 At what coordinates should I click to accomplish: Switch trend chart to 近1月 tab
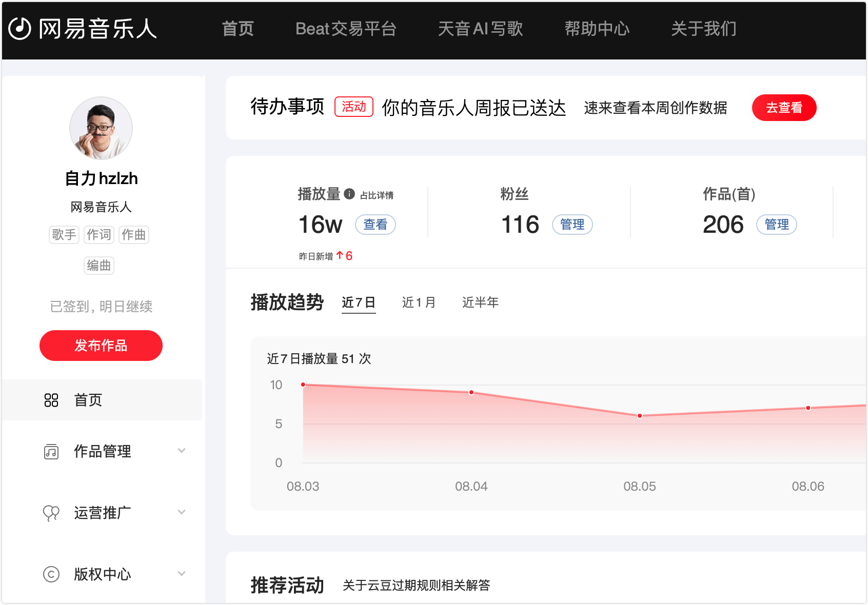point(419,302)
